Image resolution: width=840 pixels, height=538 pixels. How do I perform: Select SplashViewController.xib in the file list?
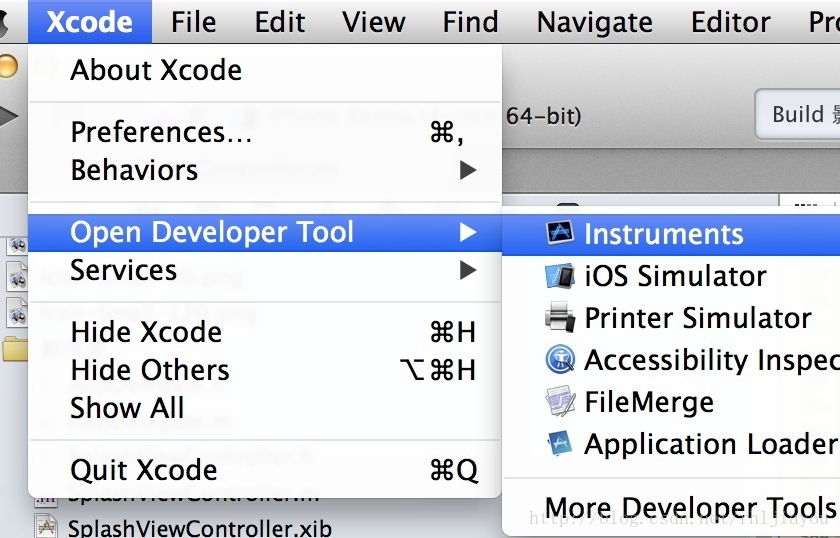point(200,527)
